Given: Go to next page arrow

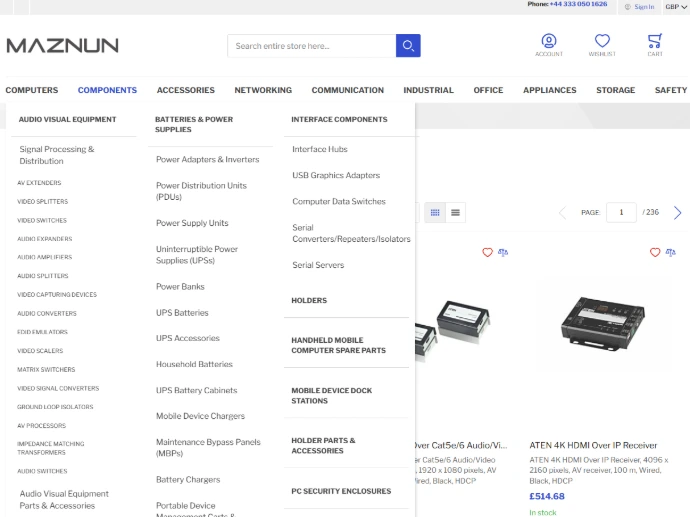Looking at the screenshot, I should point(677,213).
